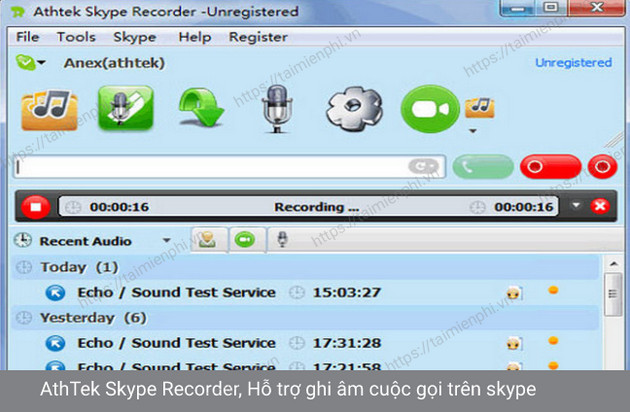Click the 17:31:28 timestamp
The image size is (630, 412).
tap(347, 343)
